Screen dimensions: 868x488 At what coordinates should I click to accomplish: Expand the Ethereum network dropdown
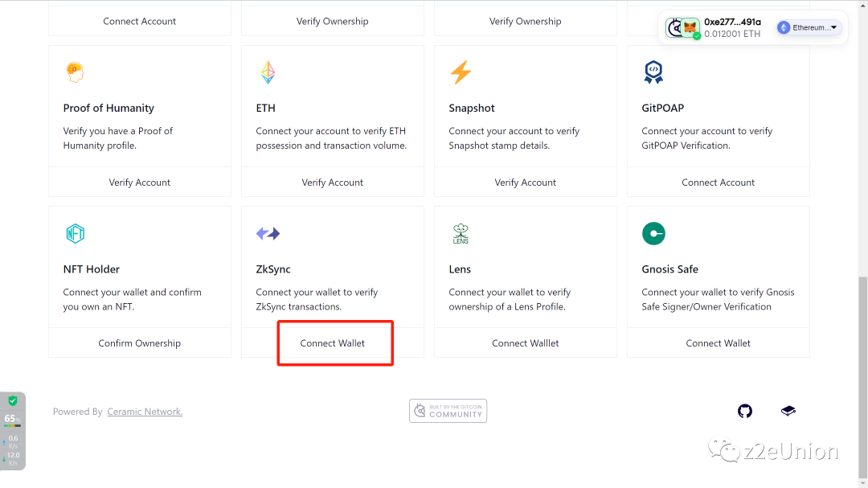(x=809, y=28)
